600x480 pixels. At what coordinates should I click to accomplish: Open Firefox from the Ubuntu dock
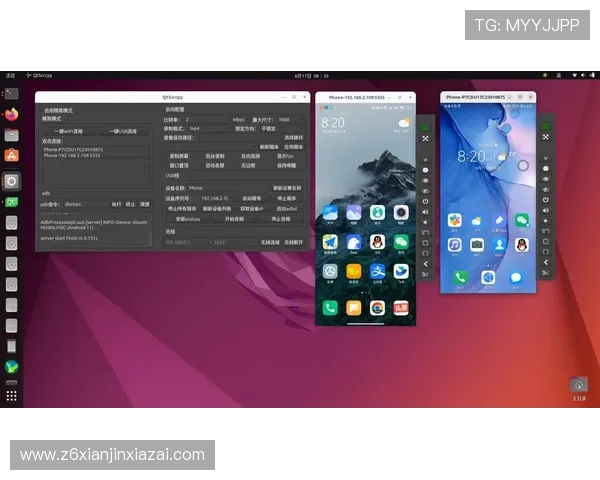[x=11, y=113]
